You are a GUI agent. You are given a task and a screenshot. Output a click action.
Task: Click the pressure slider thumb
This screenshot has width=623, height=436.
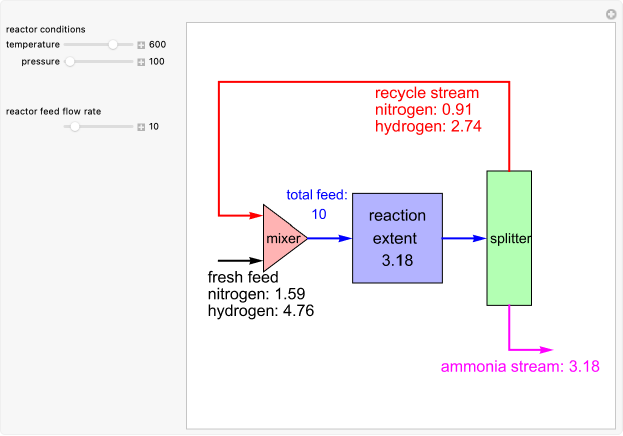point(69,62)
